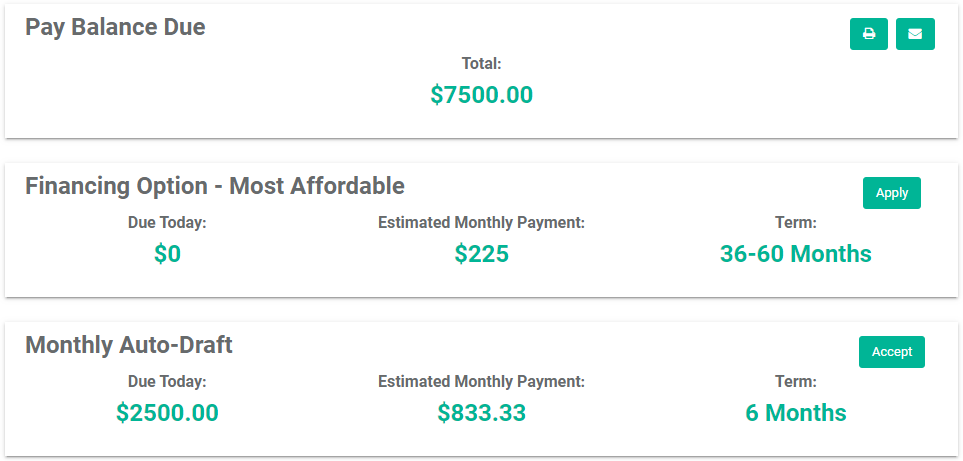Click the print icon button
Viewport: 963px width, 461px height.
point(868,34)
